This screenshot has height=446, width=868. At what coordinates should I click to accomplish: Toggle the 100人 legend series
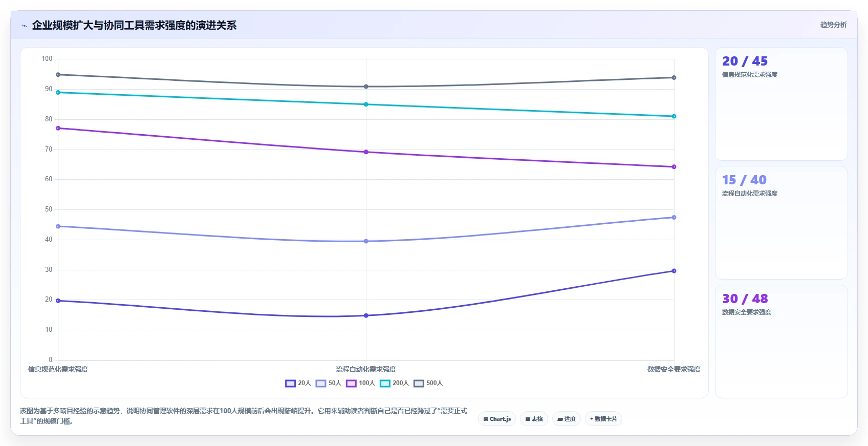click(x=360, y=383)
